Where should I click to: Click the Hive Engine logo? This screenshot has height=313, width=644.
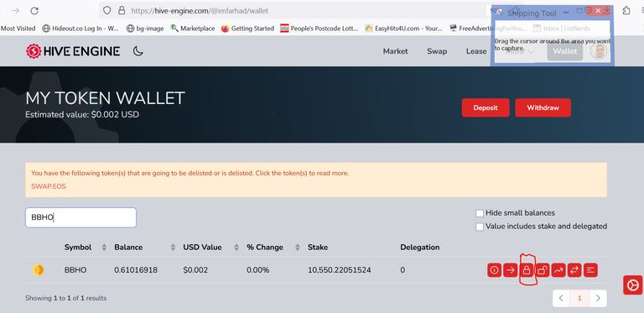[x=73, y=51]
